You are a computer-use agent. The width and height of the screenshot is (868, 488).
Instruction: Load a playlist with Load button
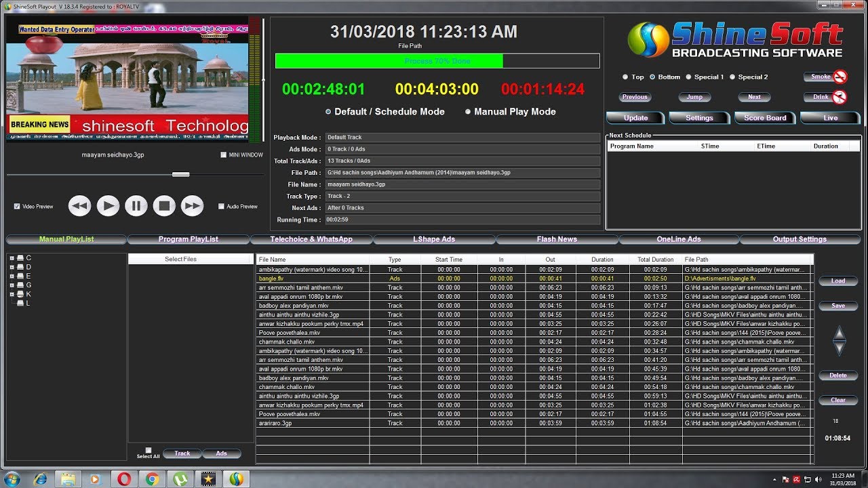tap(838, 281)
